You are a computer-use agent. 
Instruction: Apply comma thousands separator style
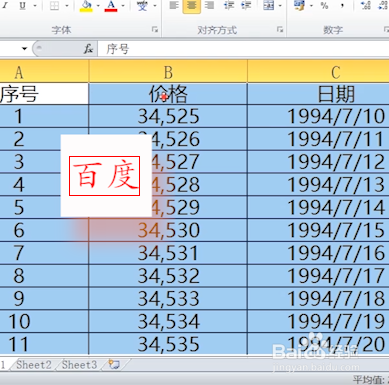[342, 5]
